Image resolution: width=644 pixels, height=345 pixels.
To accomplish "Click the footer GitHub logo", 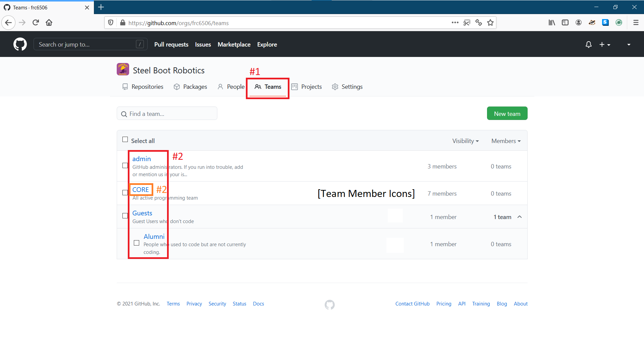I will [x=329, y=304].
